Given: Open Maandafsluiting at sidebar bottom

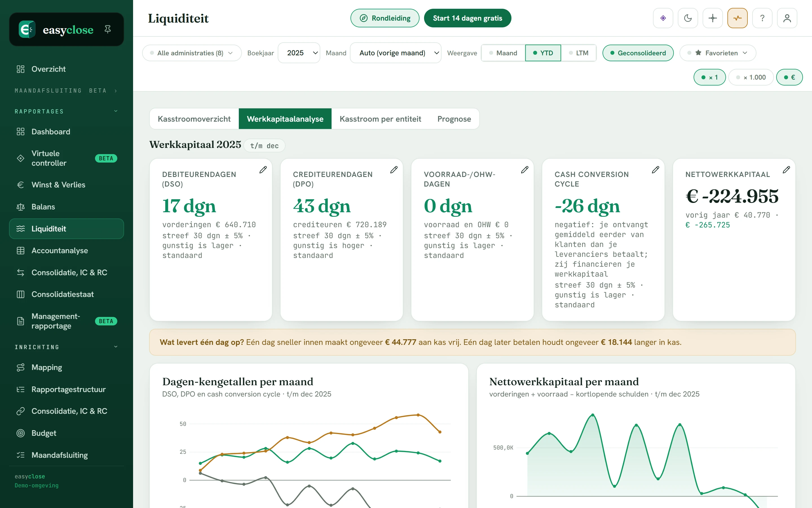Looking at the screenshot, I should (x=67, y=455).
